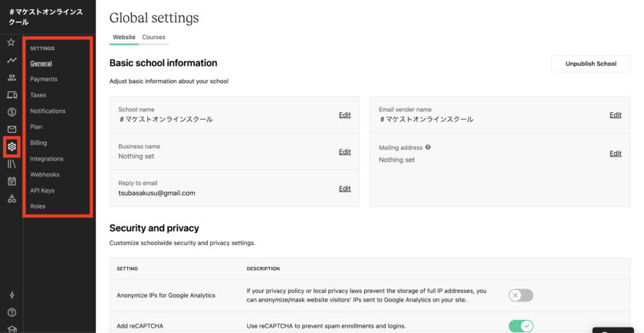Viewport: 644px width, 333px height.
Task: Open the star favorites icon in sidebar
Action: pos(11,42)
